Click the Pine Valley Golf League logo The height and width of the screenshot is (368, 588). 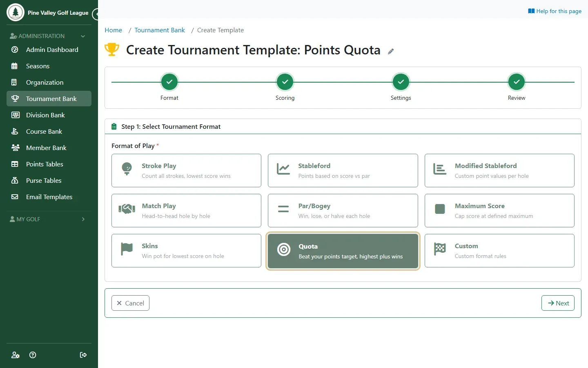tap(16, 12)
